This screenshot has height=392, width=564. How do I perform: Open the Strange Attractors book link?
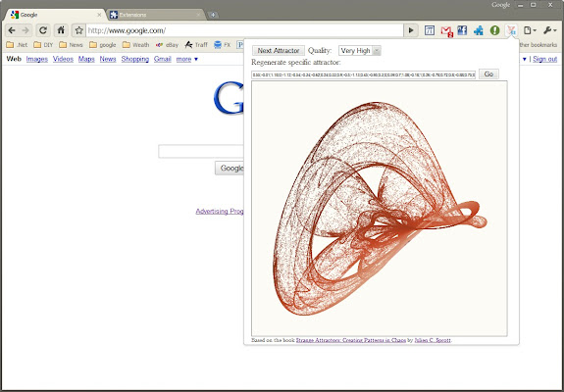point(351,340)
